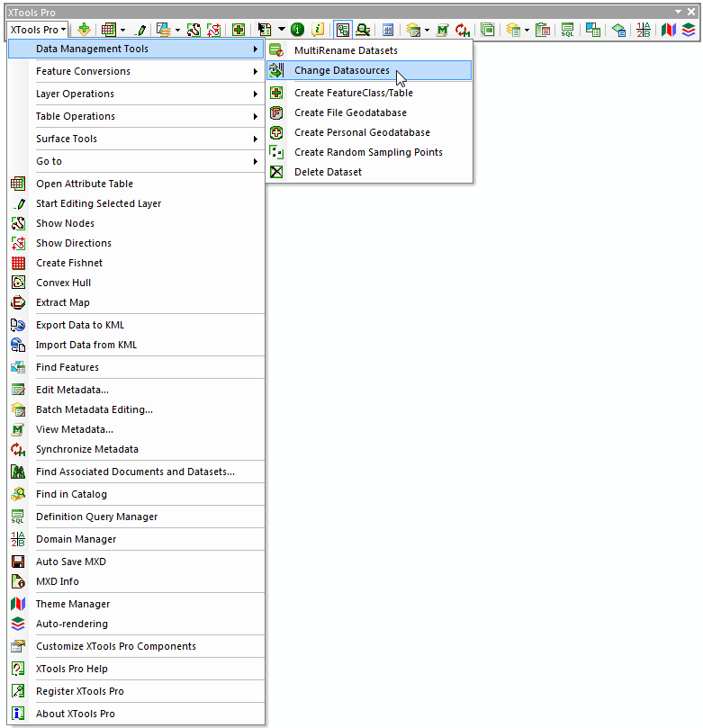The height and width of the screenshot is (728, 703).
Task: Select Delete Dataset
Action: (369, 172)
